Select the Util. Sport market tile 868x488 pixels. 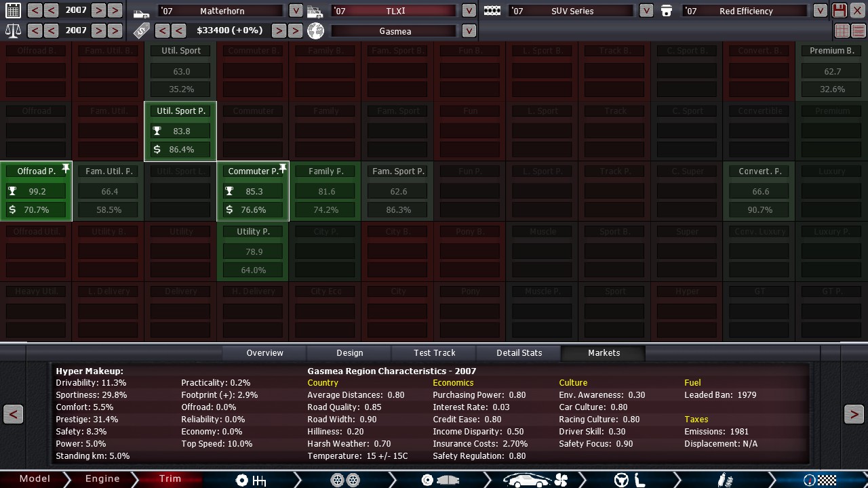tap(181, 71)
